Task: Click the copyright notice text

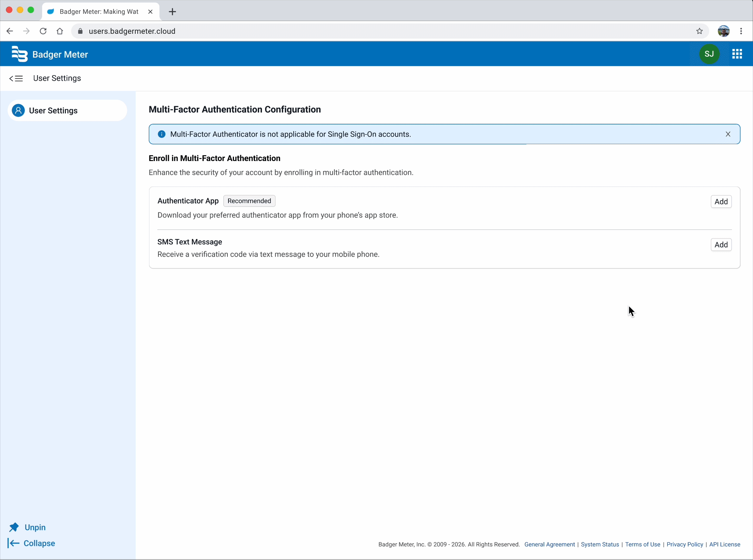Action: pyautogui.click(x=449, y=544)
